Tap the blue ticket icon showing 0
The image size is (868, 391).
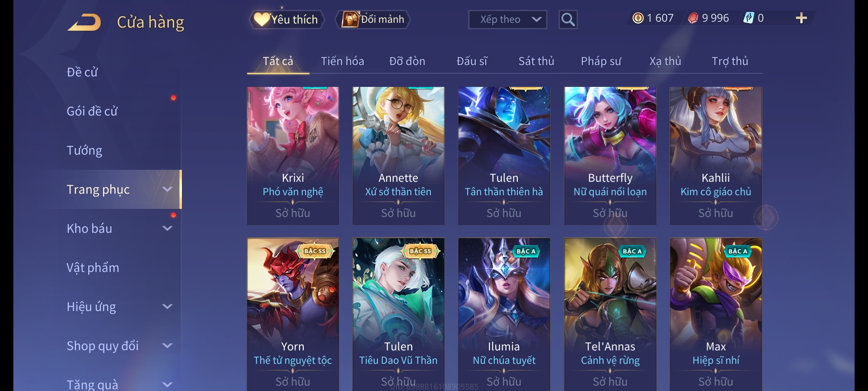click(748, 18)
